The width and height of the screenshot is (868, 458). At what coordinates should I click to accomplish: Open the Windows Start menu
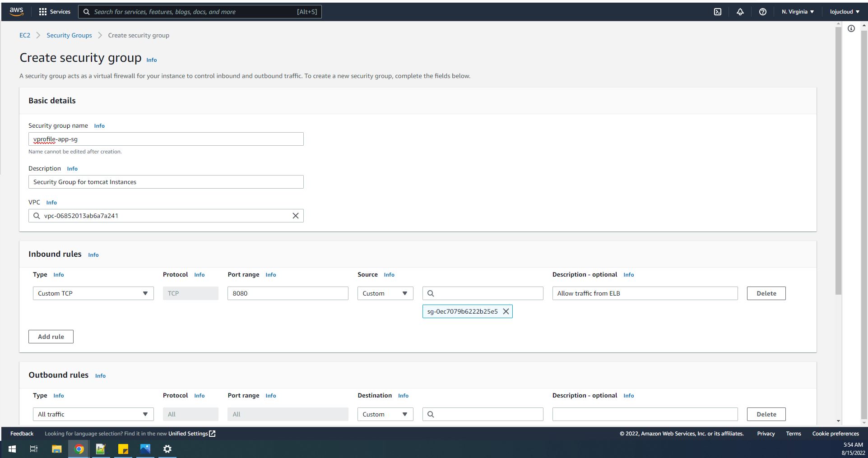pos(11,449)
